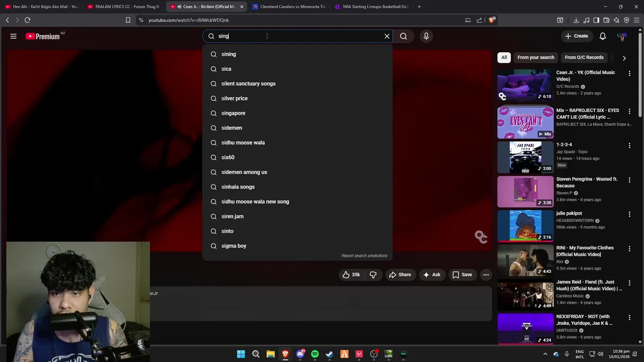Open options for 1-2-3-4 video
The height and width of the screenshot is (362, 644).
point(629,145)
